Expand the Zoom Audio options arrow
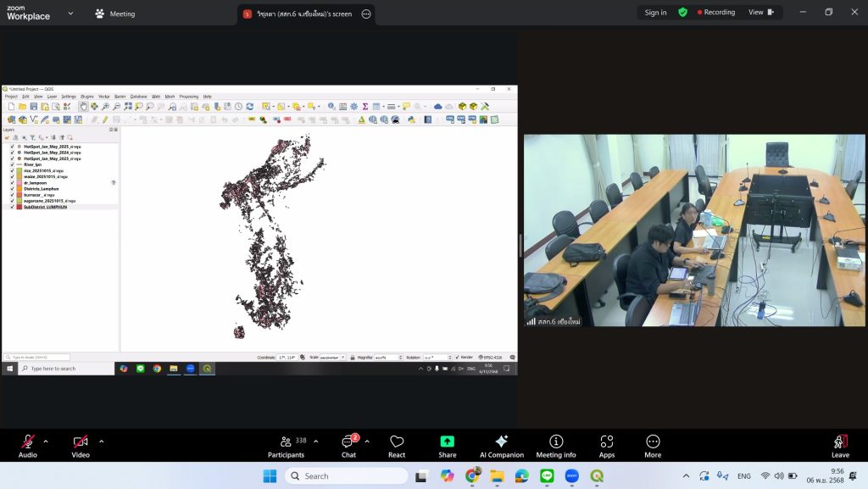 46,442
